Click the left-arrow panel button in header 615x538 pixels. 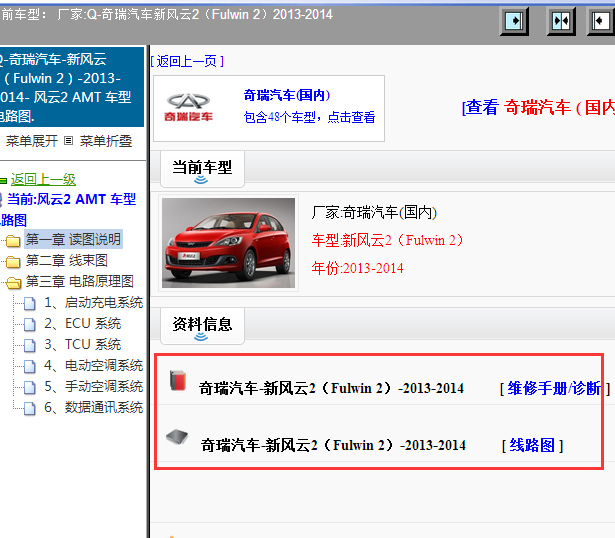(x=601, y=21)
